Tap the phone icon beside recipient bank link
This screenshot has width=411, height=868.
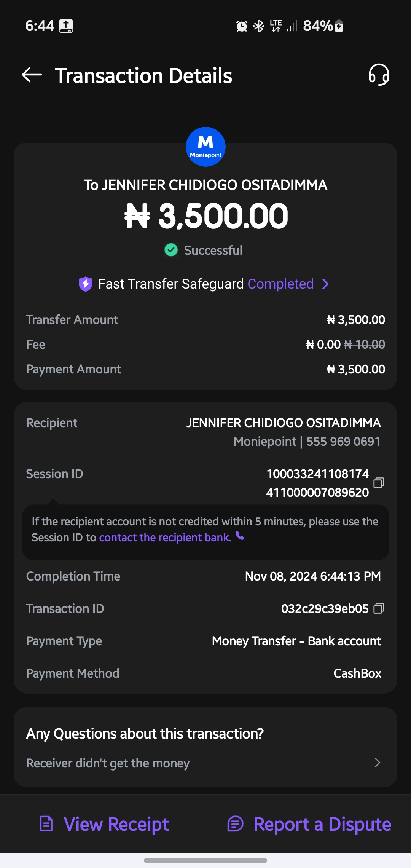pos(240,536)
